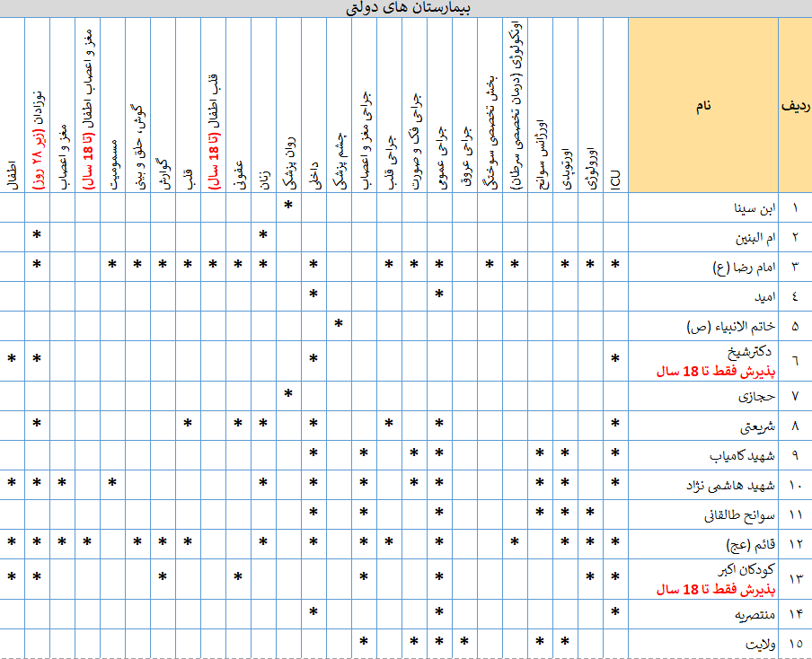This screenshot has height=659, width=812.
Task: Select hospital name cell ابن سینا
Action: [702, 207]
